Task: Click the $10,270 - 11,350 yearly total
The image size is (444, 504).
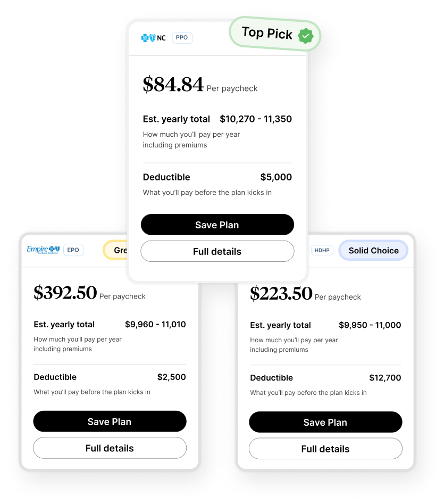Action: click(256, 119)
